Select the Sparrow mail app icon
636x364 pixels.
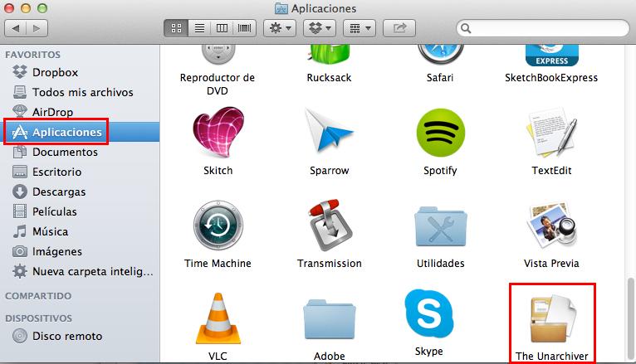point(329,133)
